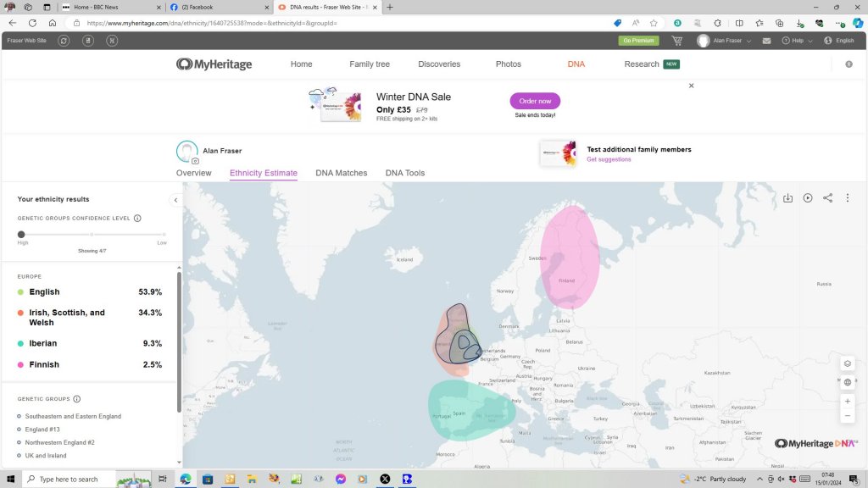868x488 pixels.
Task: Click the confidence level slider handle
Action: coord(21,234)
